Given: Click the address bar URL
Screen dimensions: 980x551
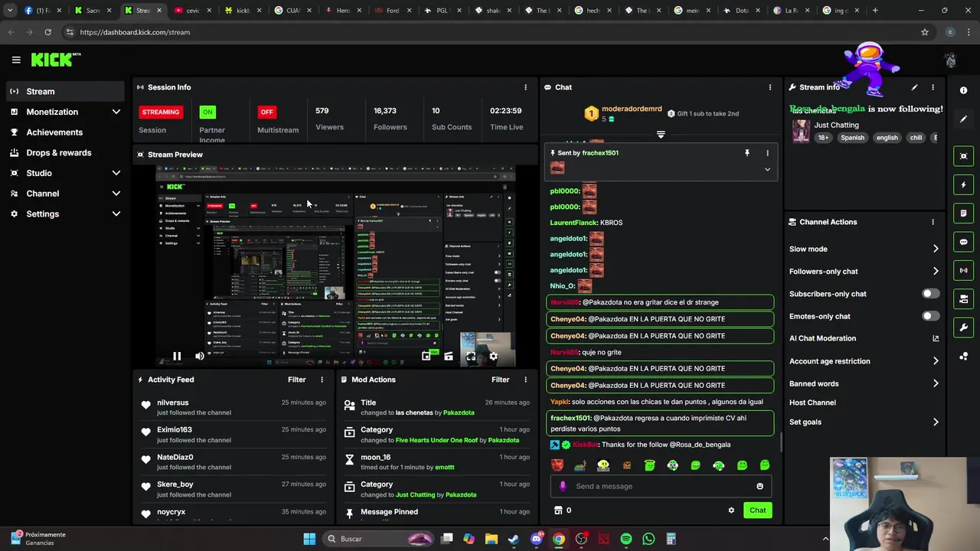Looking at the screenshot, I should click(x=135, y=32).
